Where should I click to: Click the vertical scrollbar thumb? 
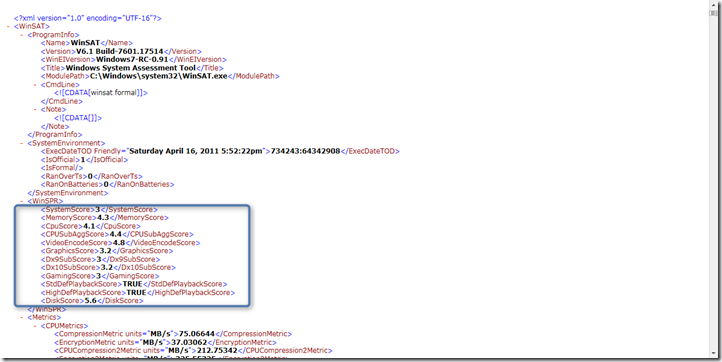pos(714,13)
